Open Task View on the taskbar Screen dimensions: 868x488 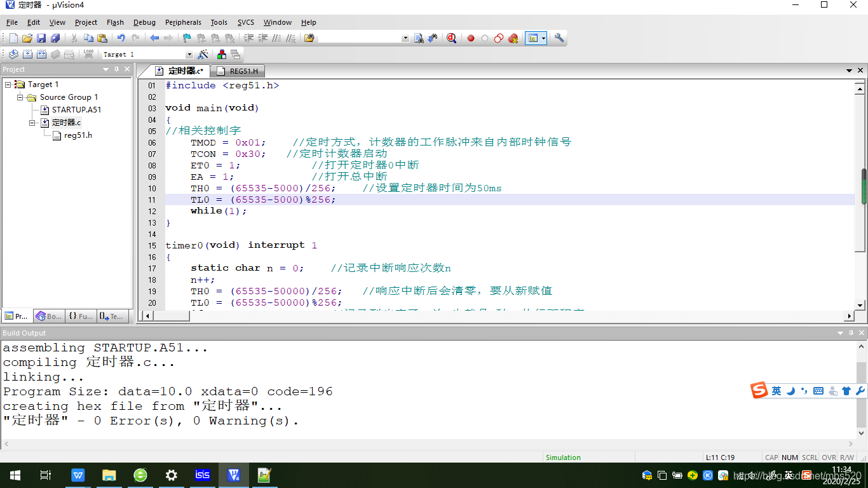pos(46,475)
